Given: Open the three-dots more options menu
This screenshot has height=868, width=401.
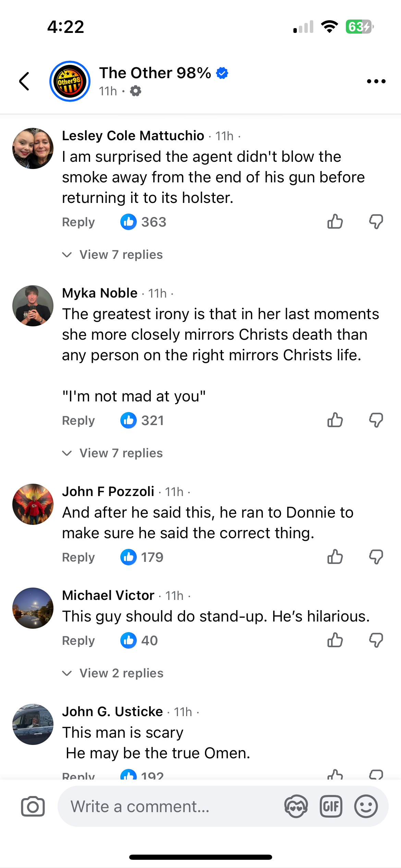Looking at the screenshot, I should pyautogui.click(x=376, y=82).
